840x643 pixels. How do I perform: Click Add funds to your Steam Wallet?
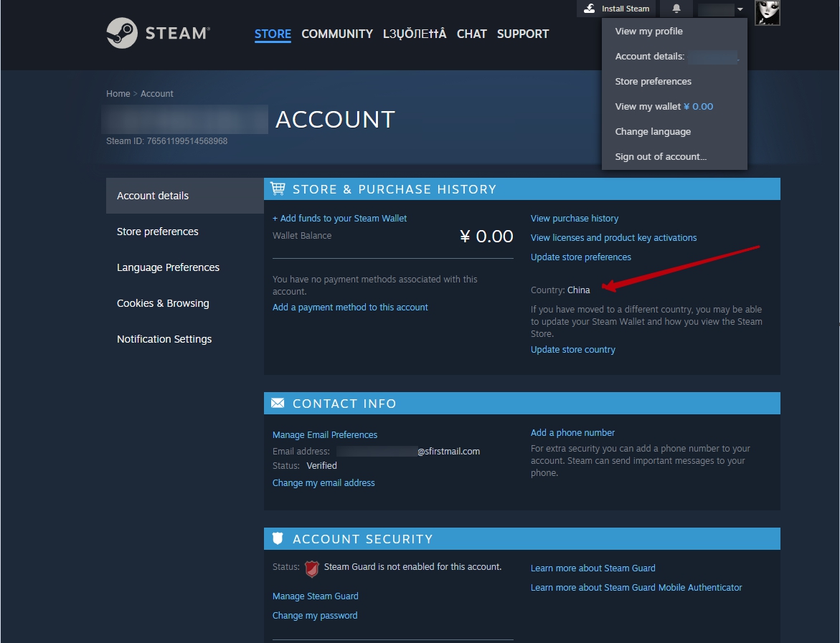[x=339, y=219]
